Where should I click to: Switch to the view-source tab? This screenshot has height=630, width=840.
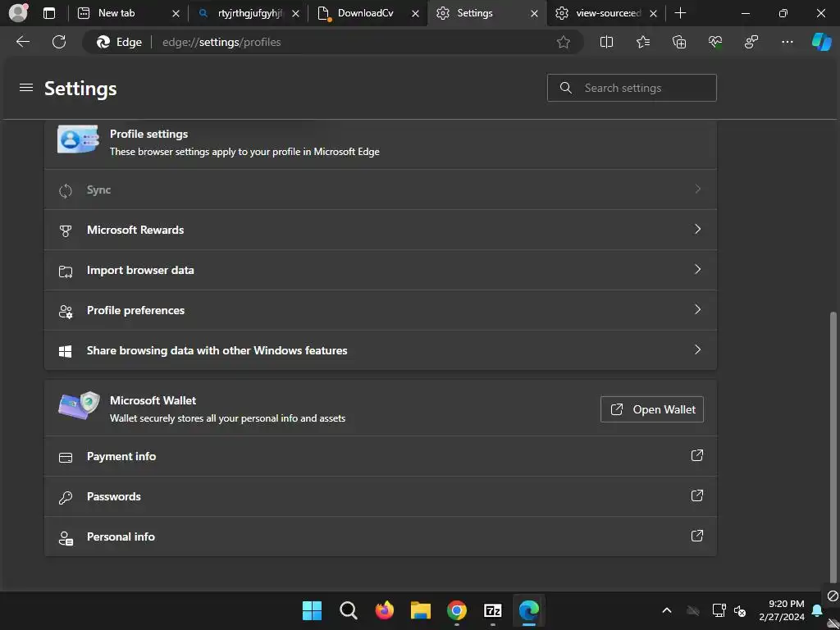click(607, 13)
